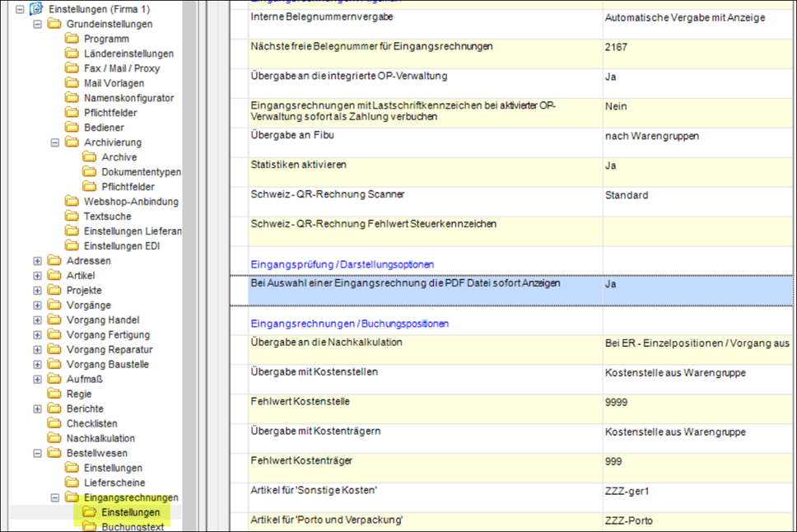Click the folder icon next to Programm
The width and height of the screenshot is (797, 532).
(72, 39)
